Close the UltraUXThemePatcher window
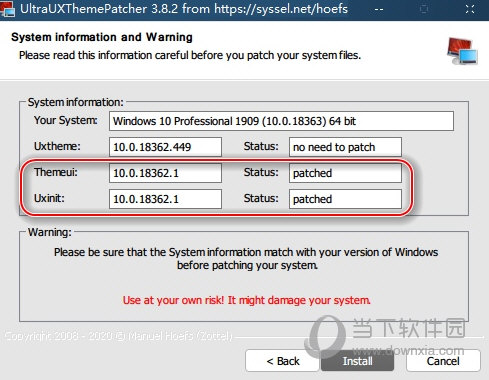489x380 pixels. click(x=470, y=9)
